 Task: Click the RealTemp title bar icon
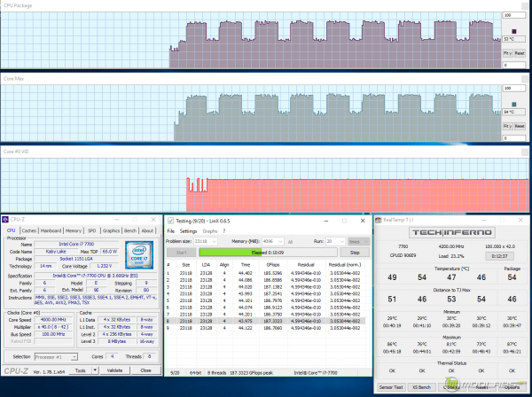coord(378,220)
